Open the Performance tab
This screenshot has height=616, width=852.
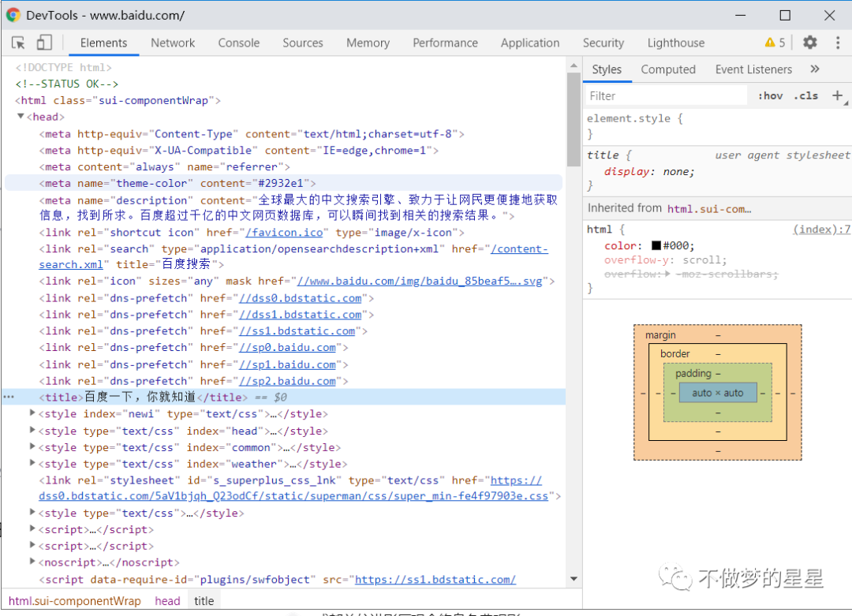(x=445, y=43)
